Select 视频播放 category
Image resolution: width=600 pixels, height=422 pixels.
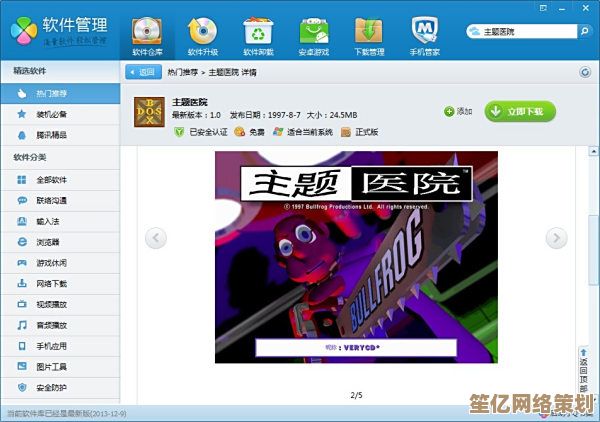click(60, 305)
